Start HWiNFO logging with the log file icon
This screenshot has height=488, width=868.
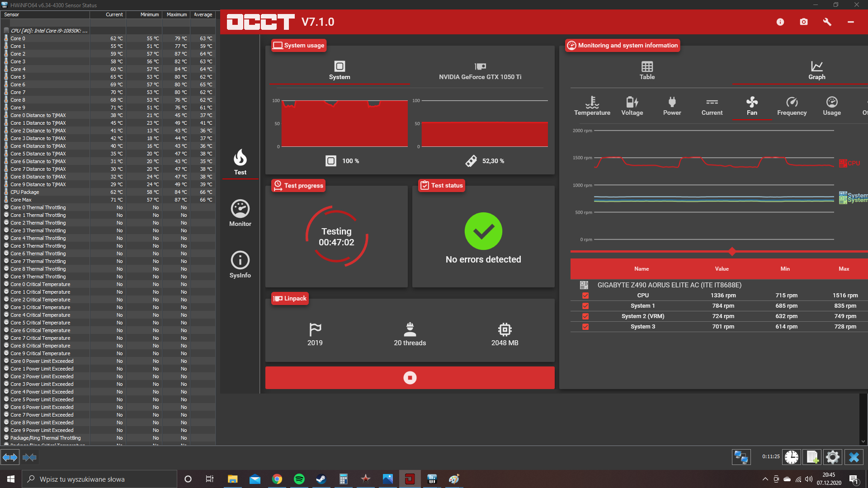click(812, 457)
